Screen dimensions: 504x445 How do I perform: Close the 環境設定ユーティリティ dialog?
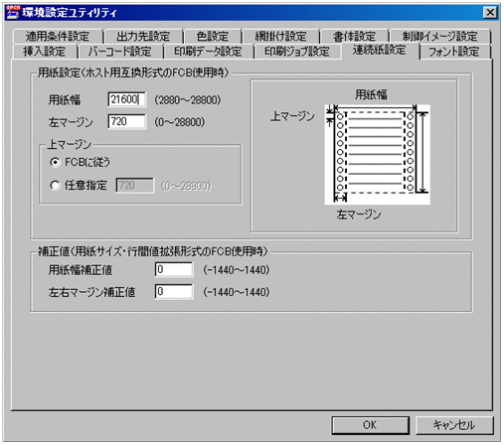click(x=490, y=13)
